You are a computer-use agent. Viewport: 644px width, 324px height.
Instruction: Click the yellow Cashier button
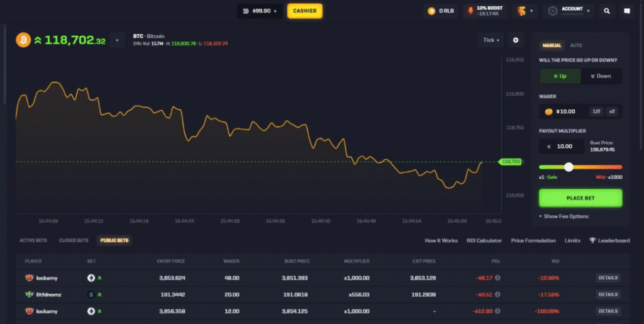coord(305,11)
